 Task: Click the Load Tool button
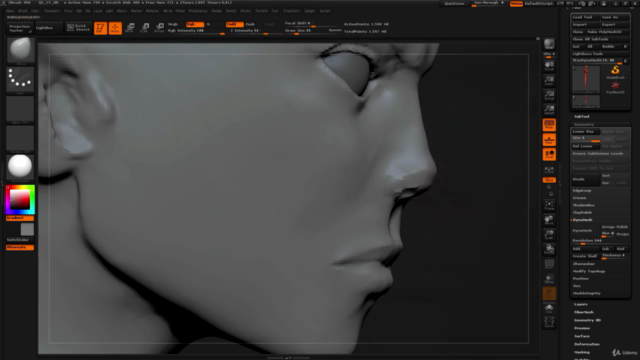(585, 17)
